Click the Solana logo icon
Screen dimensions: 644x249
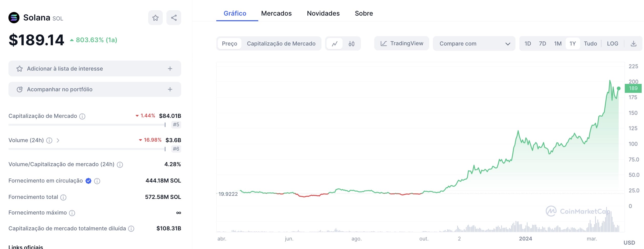pyautogui.click(x=14, y=18)
